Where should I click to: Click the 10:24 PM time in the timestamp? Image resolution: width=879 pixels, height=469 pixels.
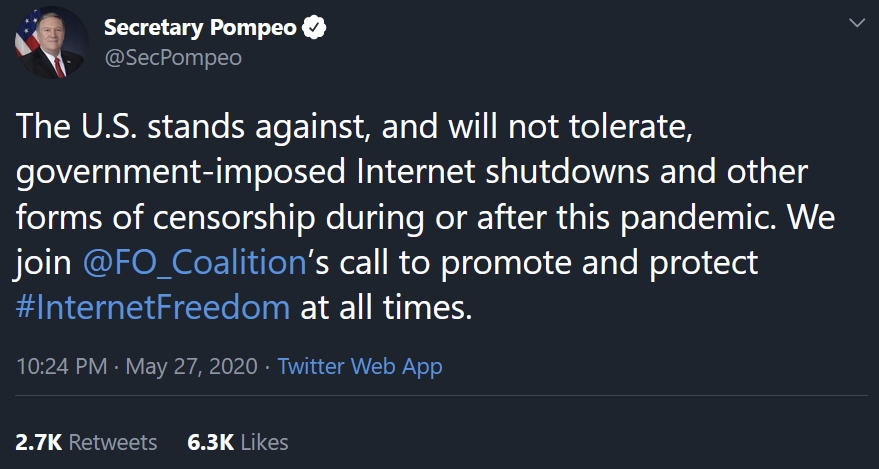[62, 366]
